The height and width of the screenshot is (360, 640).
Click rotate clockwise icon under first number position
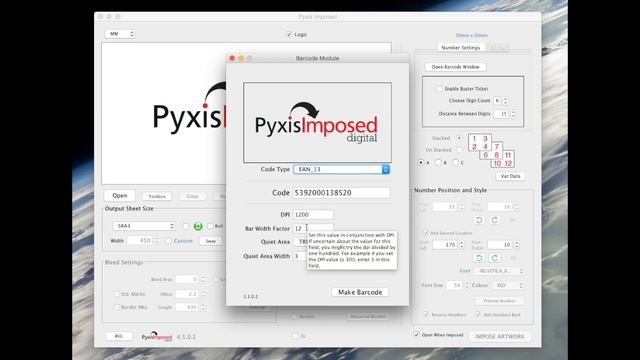coord(494,220)
